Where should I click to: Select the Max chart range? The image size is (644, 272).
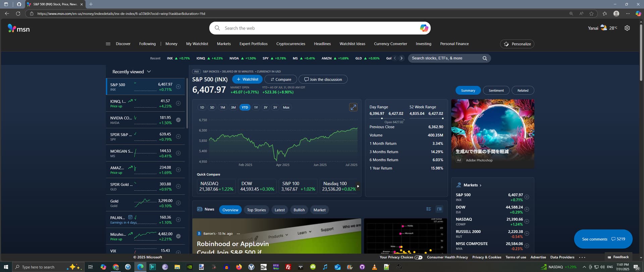286,107
